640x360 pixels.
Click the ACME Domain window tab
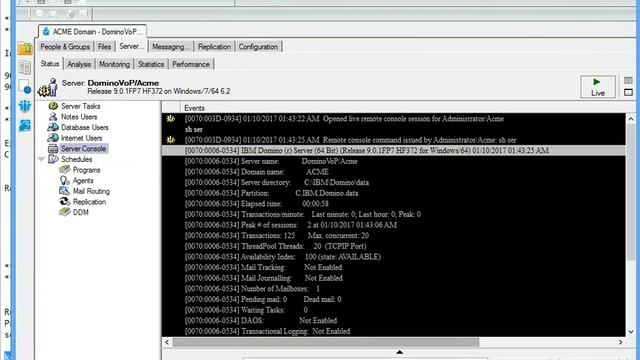93,31
